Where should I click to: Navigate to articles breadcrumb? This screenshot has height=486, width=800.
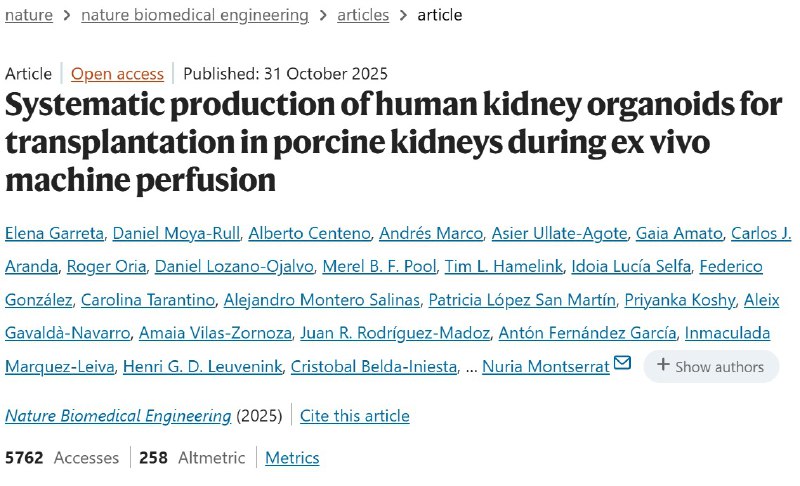[363, 15]
